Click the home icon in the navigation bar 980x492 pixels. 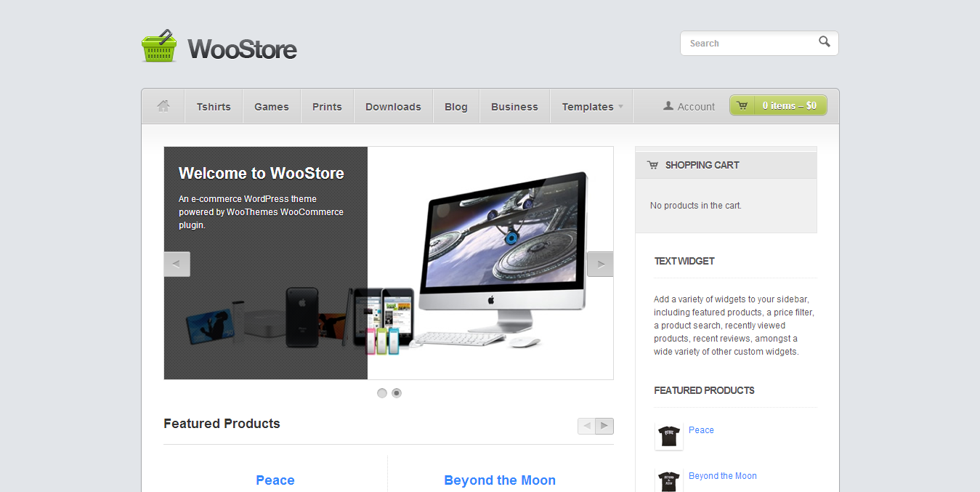point(163,106)
